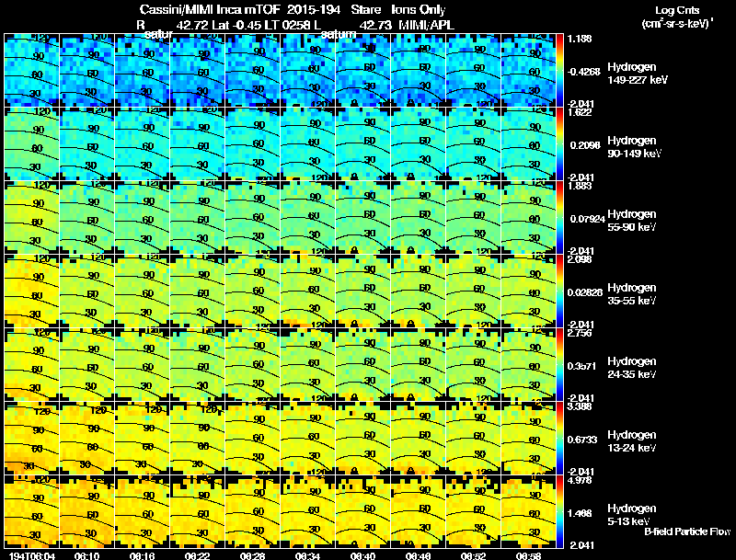Click the 06:16 time label
Viewport: 736px width, 560px height.
pyautogui.click(x=142, y=555)
